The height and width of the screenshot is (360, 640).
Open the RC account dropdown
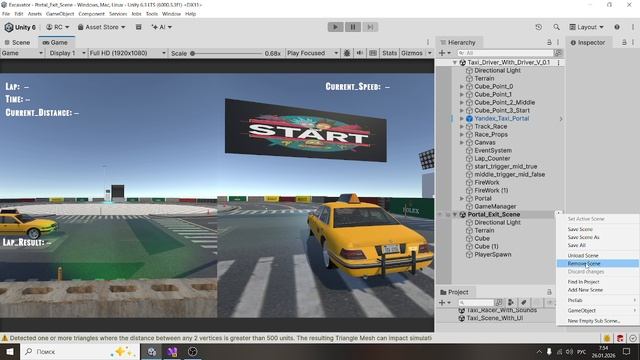coord(58,27)
